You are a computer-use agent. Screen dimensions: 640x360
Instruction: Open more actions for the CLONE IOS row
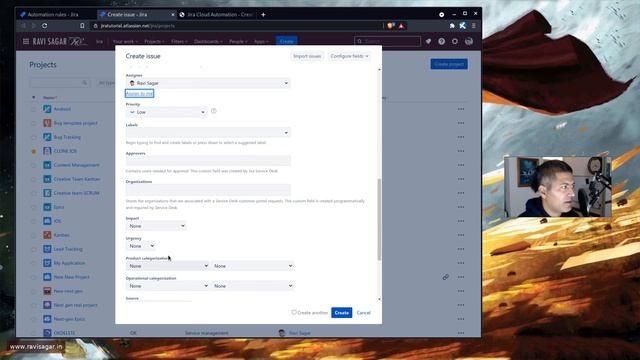pos(461,151)
